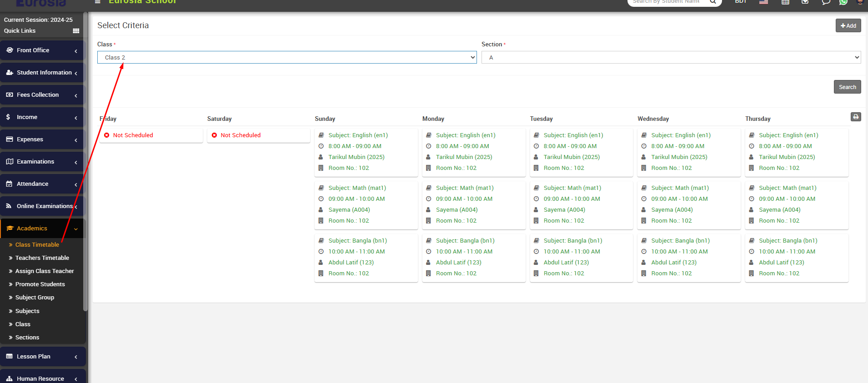Focus the Search By Student Name field
Viewport: 868px width, 383px height.
click(666, 2)
